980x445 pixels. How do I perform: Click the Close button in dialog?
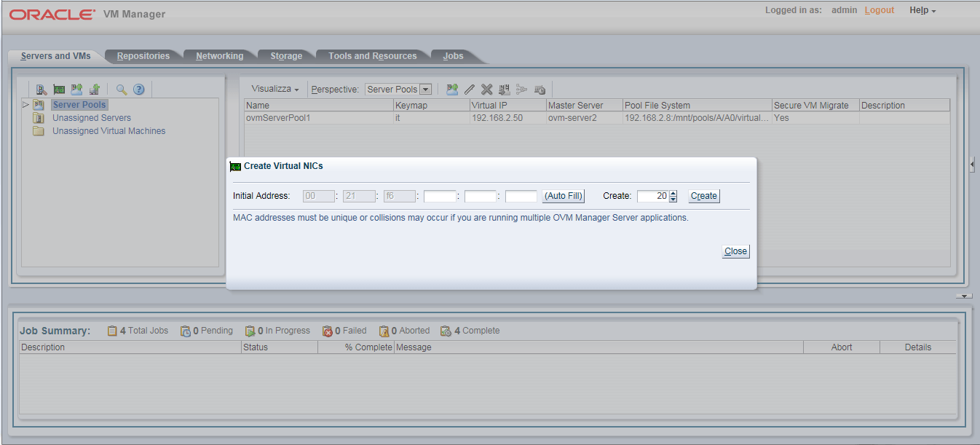(735, 251)
